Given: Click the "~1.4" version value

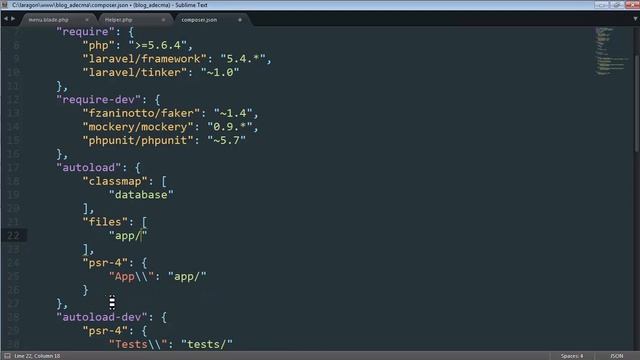Looking at the screenshot, I should [233, 113].
